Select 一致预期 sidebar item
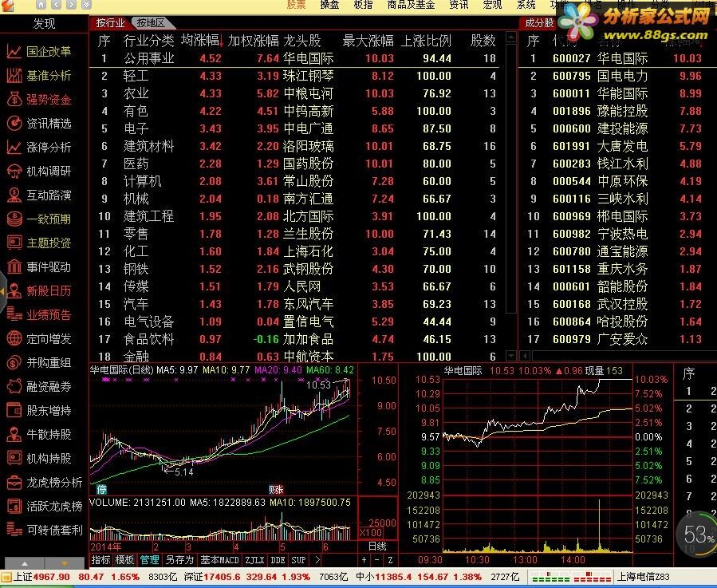This screenshot has width=717, height=588. (x=39, y=219)
